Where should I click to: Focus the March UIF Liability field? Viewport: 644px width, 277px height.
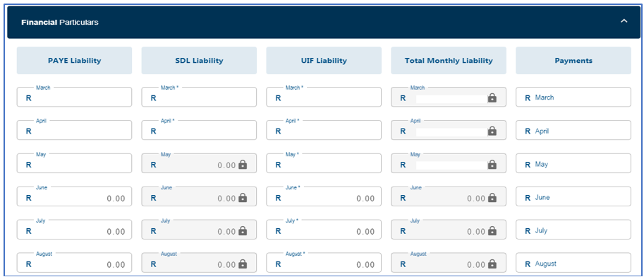324,97
